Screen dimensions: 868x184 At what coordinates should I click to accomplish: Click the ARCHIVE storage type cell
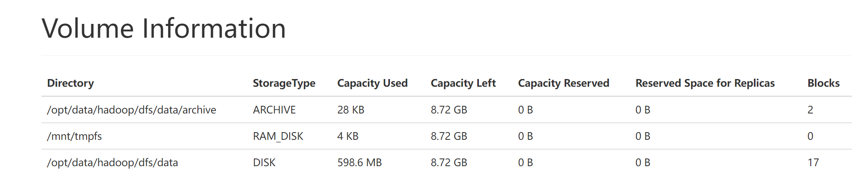coord(274,110)
